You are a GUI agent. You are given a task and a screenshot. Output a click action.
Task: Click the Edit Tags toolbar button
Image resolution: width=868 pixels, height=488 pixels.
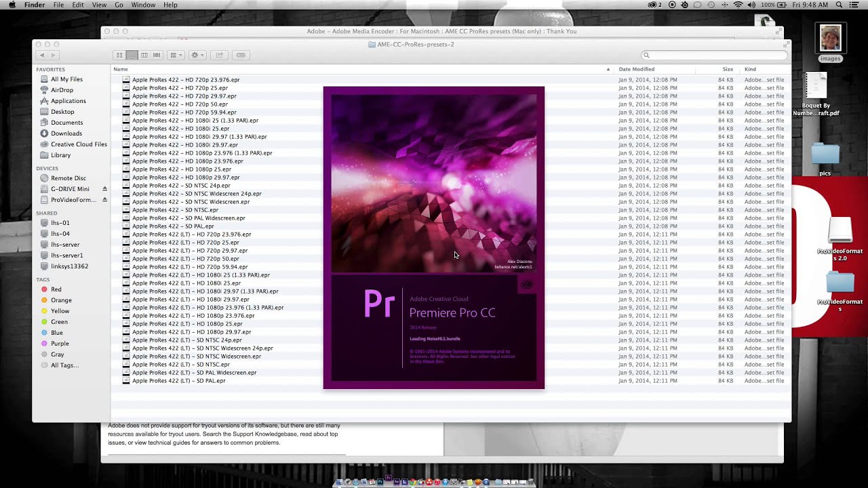tap(240, 55)
